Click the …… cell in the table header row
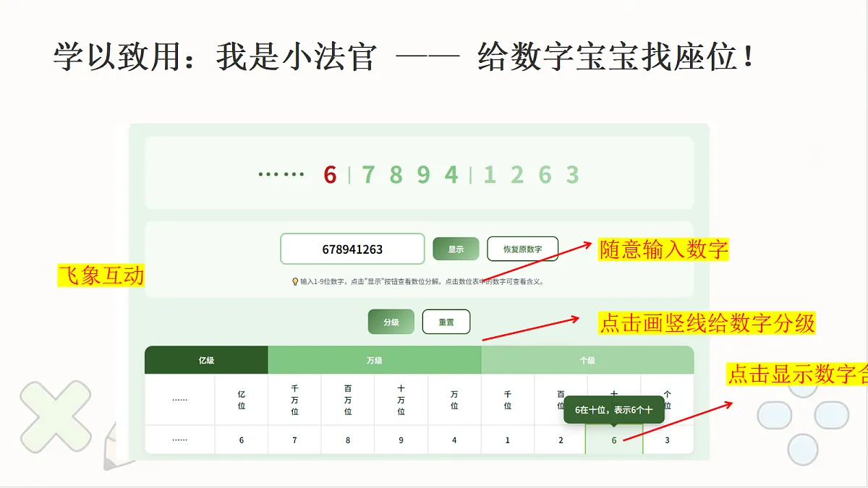This screenshot has width=868, height=488. click(180, 400)
